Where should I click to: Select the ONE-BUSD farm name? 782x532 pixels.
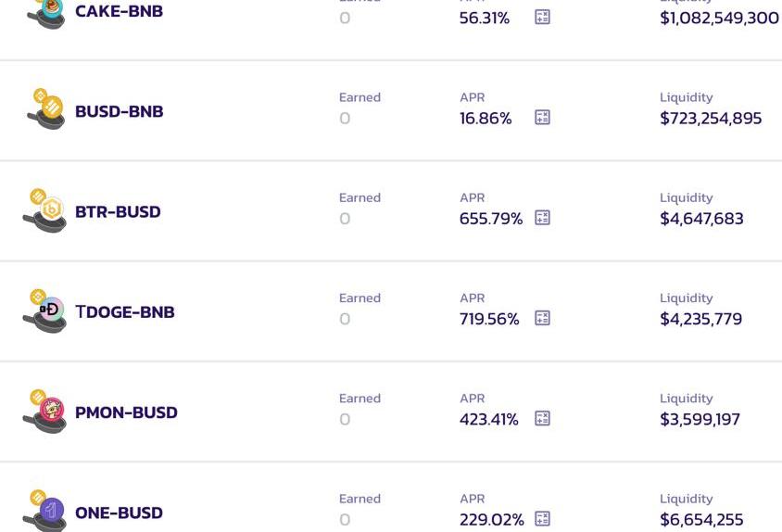(x=119, y=513)
